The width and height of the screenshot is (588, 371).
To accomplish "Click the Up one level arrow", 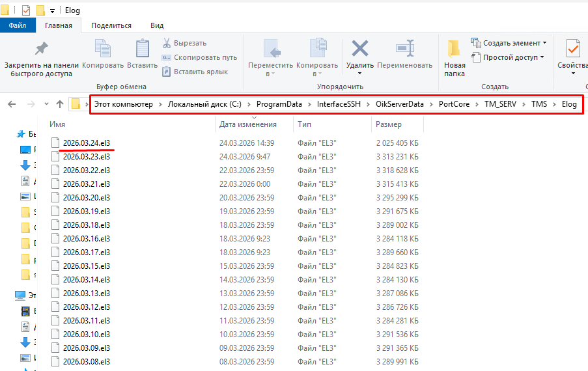I will click(60, 104).
